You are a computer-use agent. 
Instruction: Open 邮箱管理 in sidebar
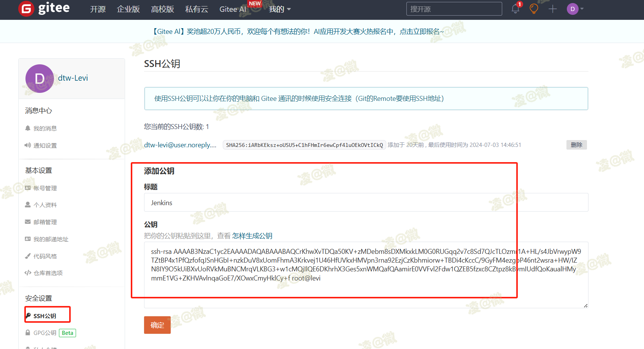[45, 222]
